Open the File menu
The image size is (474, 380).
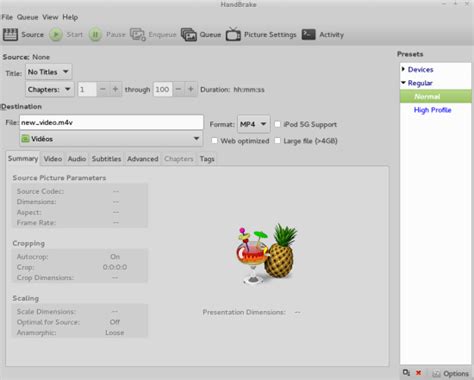click(7, 17)
